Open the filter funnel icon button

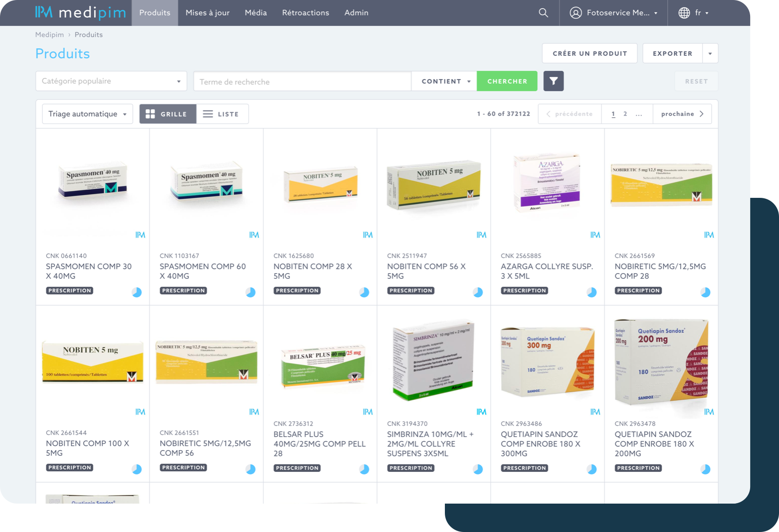(x=553, y=81)
